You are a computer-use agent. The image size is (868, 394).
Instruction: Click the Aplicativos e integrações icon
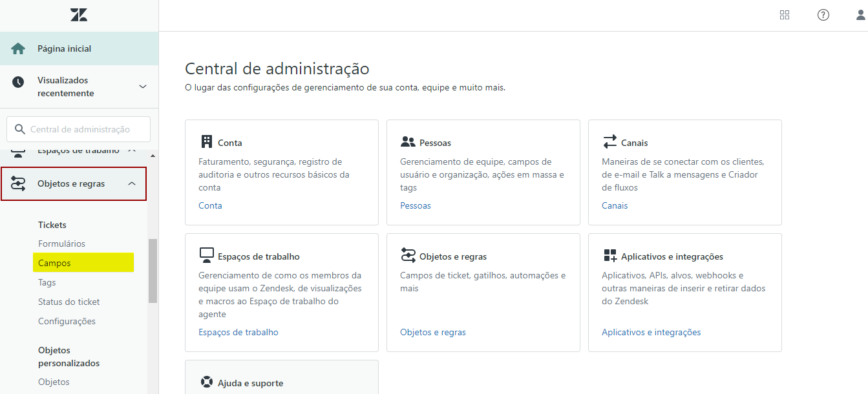(x=609, y=256)
